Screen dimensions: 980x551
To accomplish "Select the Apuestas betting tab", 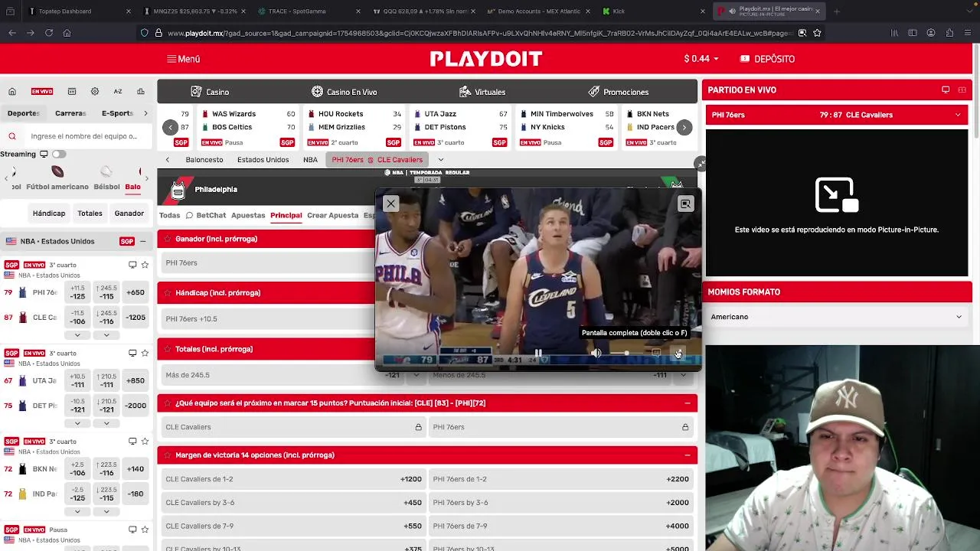I will click(248, 215).
